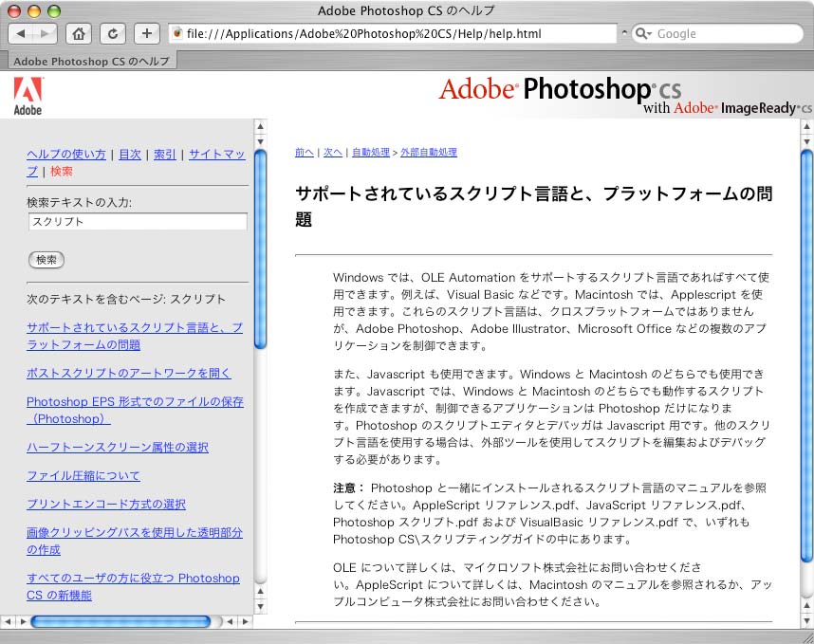Add bookmark with the plus button

click(x=147, y=34)
